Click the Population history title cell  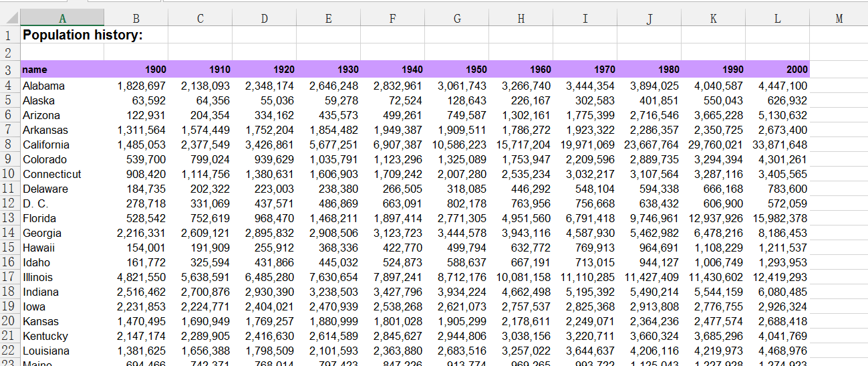(x=82, y=35)
